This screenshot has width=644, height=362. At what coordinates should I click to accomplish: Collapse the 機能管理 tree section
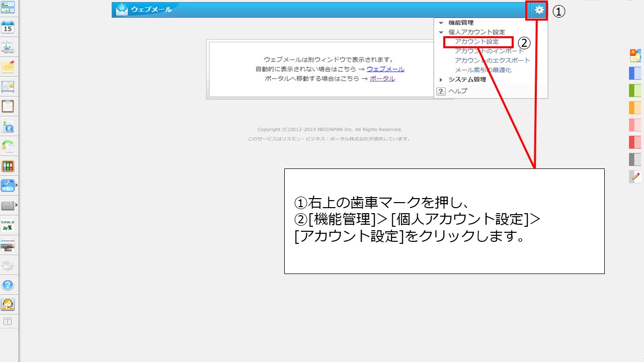coord(441,23)
